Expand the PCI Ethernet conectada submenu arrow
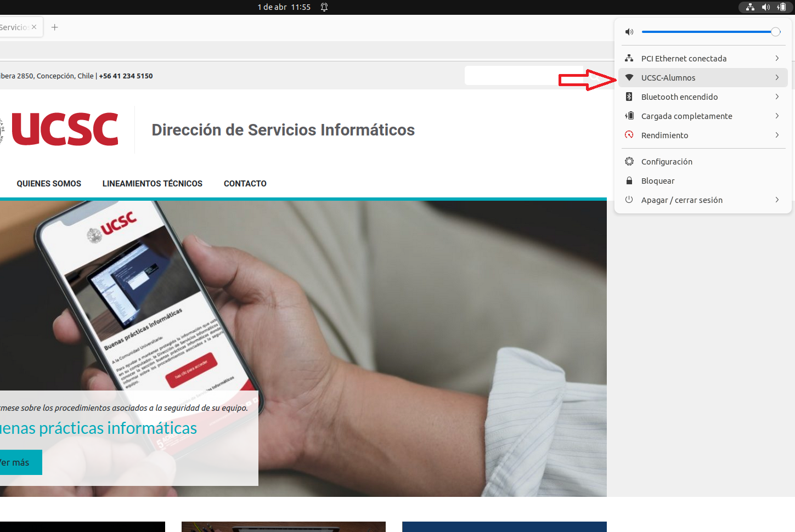 click(x=777, y=58)
